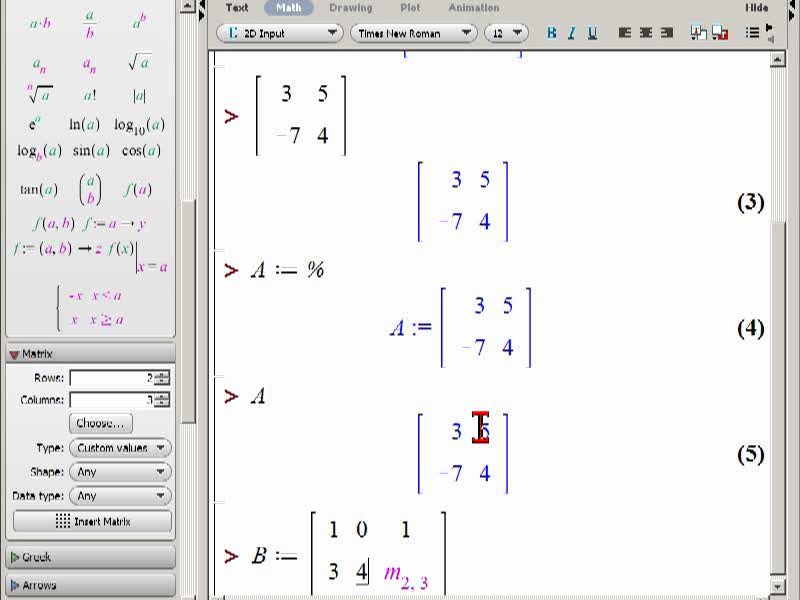800x600 pixels.
Task: Insert square root template from palette
Action: [140, 62]
